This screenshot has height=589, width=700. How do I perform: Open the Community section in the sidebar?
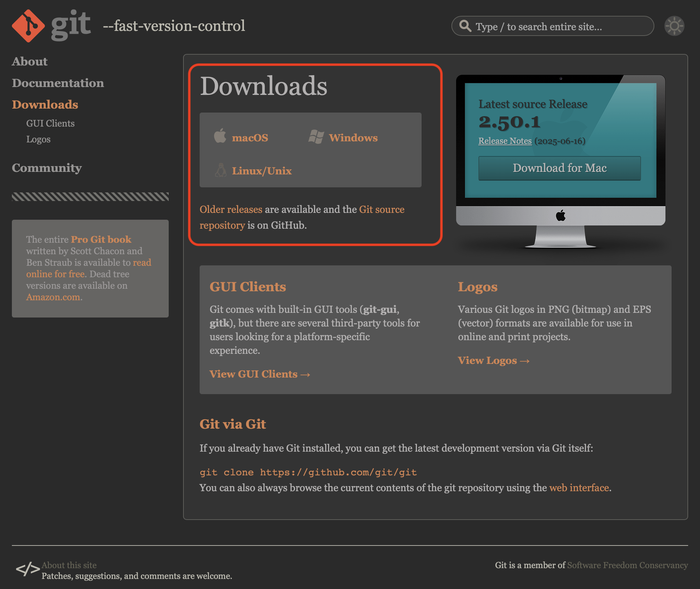[x=47, y=168]
